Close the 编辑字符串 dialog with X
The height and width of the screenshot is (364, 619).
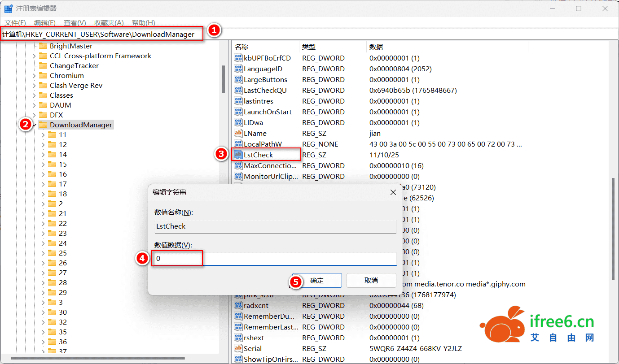393,192
